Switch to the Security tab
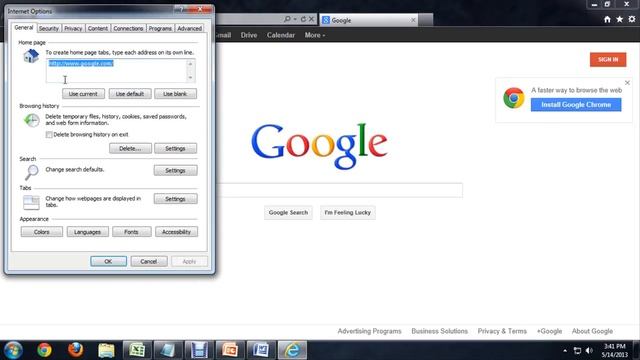 [x=49, y=28]
